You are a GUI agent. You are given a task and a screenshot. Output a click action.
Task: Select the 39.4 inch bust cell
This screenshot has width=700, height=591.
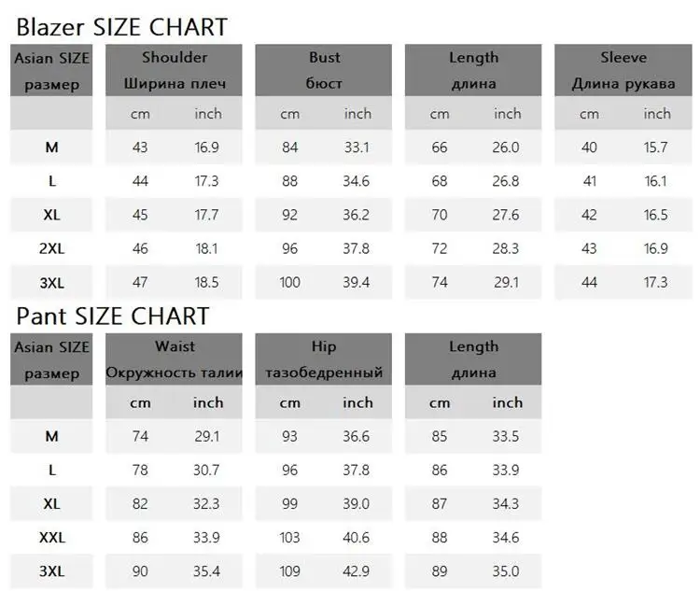coord(357,282)
